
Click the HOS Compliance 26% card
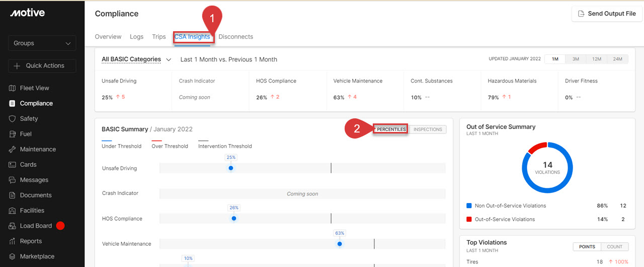[x=288, y=89]
